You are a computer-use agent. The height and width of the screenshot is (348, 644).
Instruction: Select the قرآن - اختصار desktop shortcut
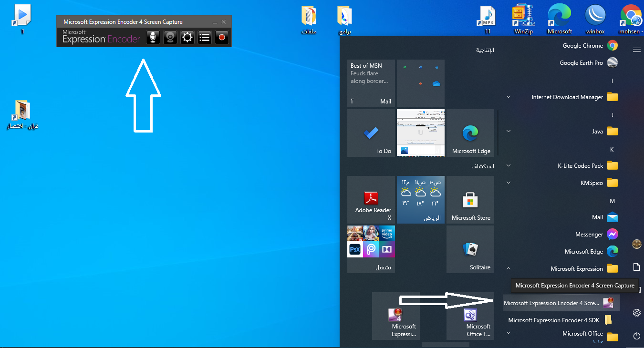22,114
